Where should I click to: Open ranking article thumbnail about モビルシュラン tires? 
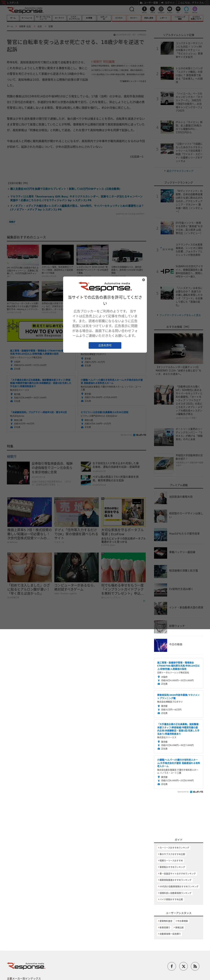point(167,49)
